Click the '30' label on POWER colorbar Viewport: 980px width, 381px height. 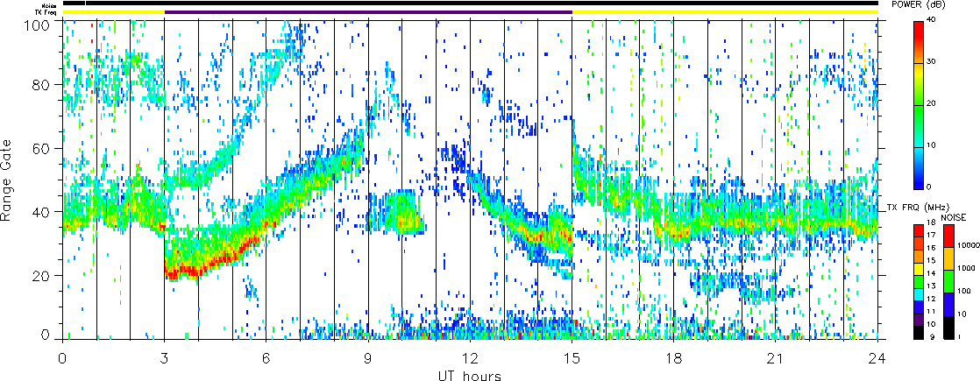933,62
